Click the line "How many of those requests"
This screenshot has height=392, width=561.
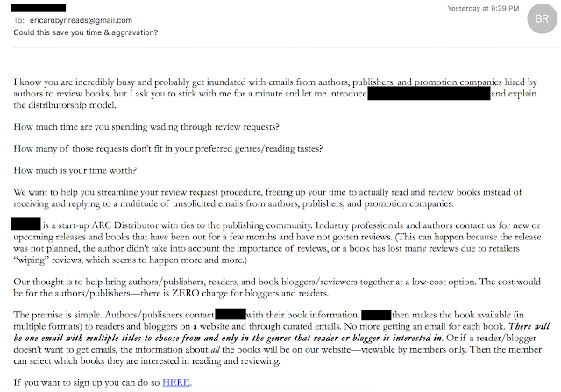[168, 148]
